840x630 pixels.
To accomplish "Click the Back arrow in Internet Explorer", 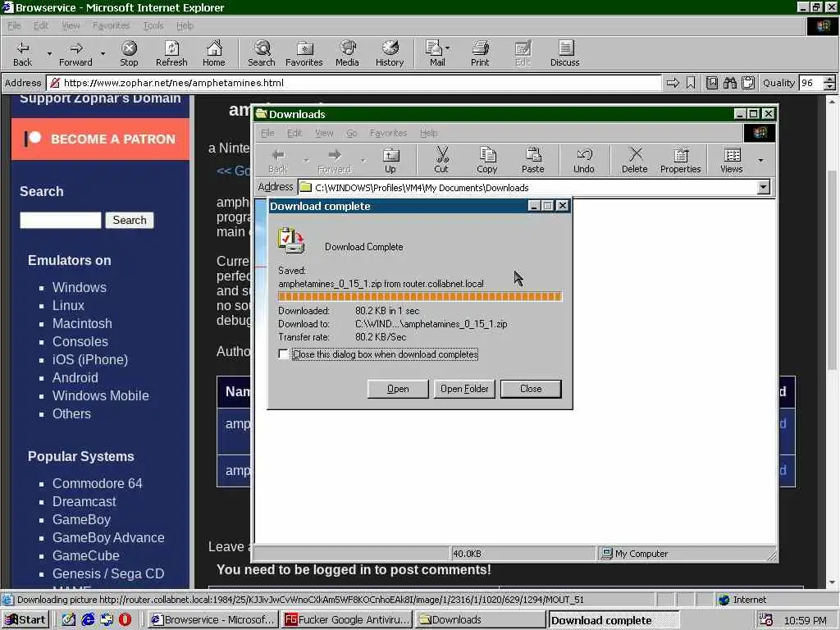I will click(x=22, y=53).
